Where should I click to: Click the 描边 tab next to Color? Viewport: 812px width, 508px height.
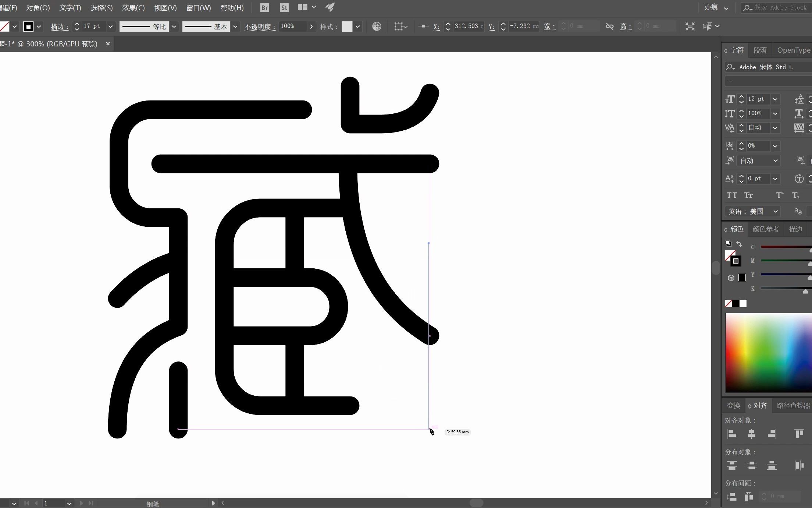[796, 229]
